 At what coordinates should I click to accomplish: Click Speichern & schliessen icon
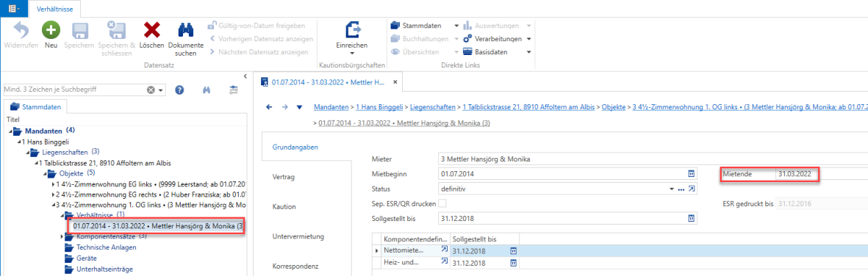pos(116,30)
